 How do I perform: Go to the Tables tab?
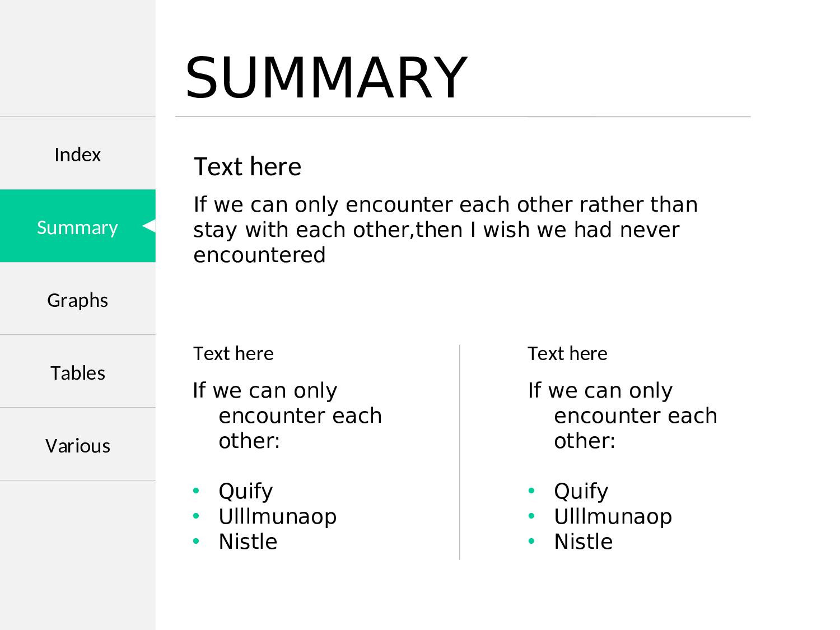coord(78,373)
